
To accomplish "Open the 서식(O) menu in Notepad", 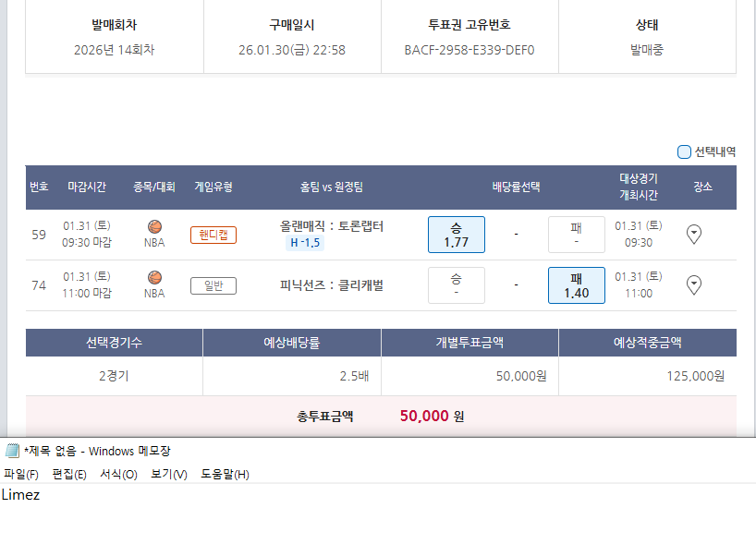I will tap(118, 475).
